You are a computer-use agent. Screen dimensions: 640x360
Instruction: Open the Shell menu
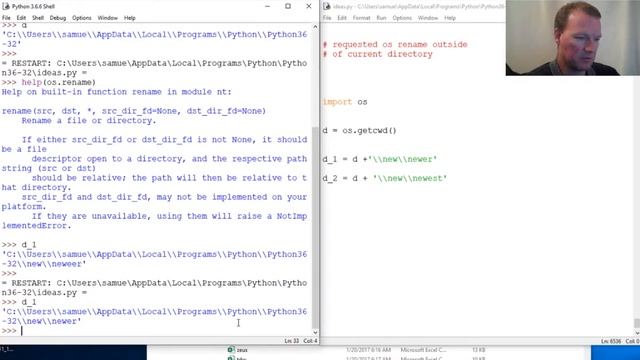click(x=38, y=18)
